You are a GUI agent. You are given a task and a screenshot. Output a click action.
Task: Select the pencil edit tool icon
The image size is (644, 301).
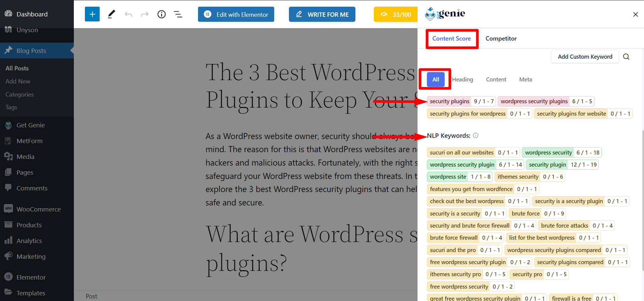tap(111, 14)
